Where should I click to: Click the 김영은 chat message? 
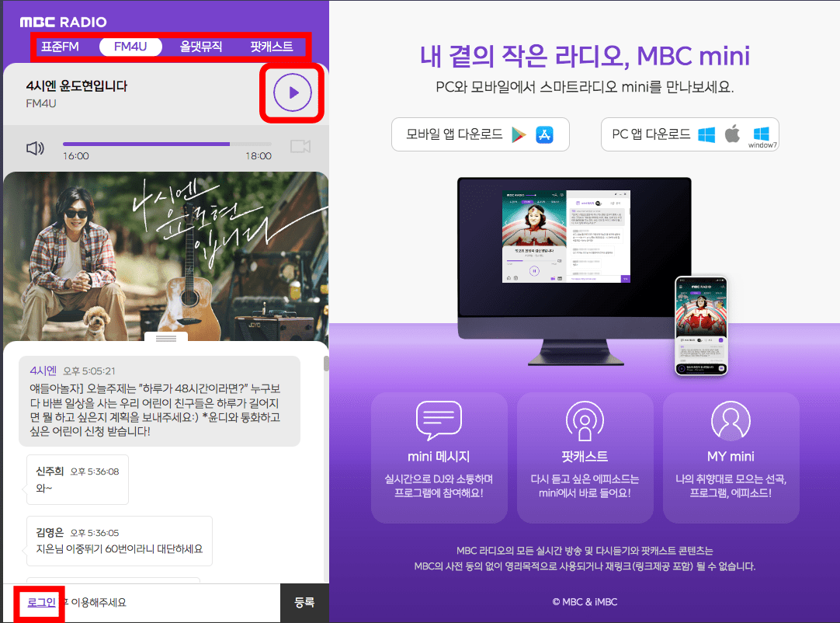pos(120,541)
